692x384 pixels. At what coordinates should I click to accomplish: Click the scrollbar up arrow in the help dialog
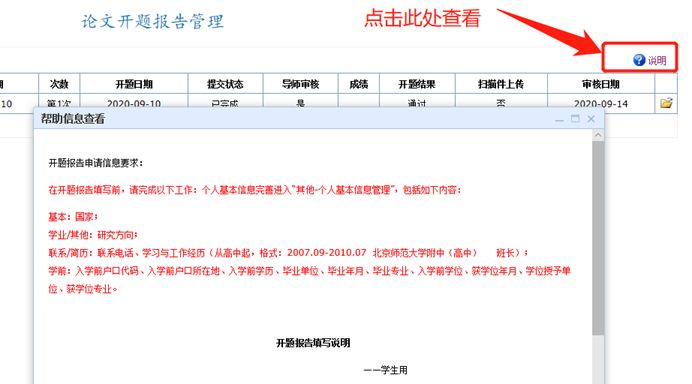(x=598, y=135)
